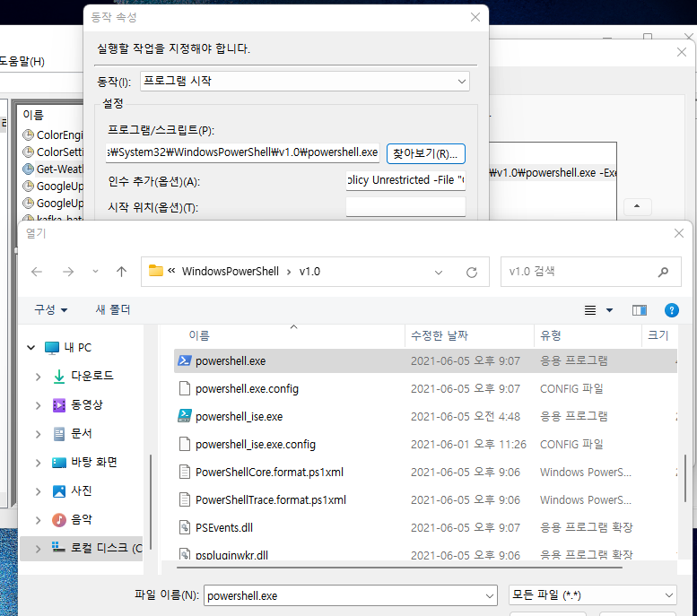Image resolution: width=697 pixels, height=616 pixels.
Task: Sort files by 유형 column
Action: coord(550,335)
